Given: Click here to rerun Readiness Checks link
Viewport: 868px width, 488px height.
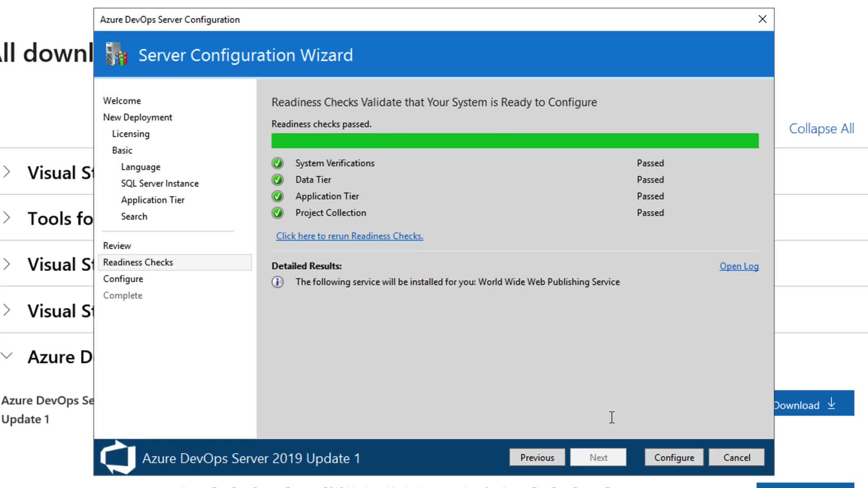Looking at the screenshot, I should tap(349, 236).
